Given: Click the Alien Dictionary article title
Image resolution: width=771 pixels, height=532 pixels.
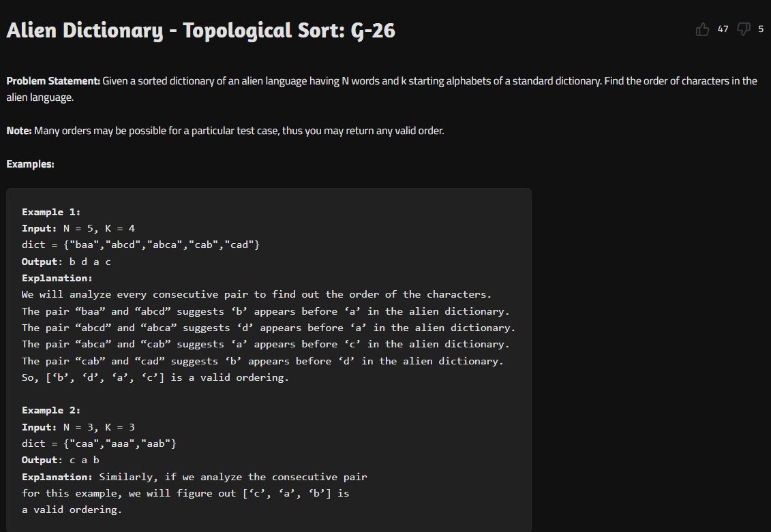Looking at the screenshot, I should click(x=200, y=31).
